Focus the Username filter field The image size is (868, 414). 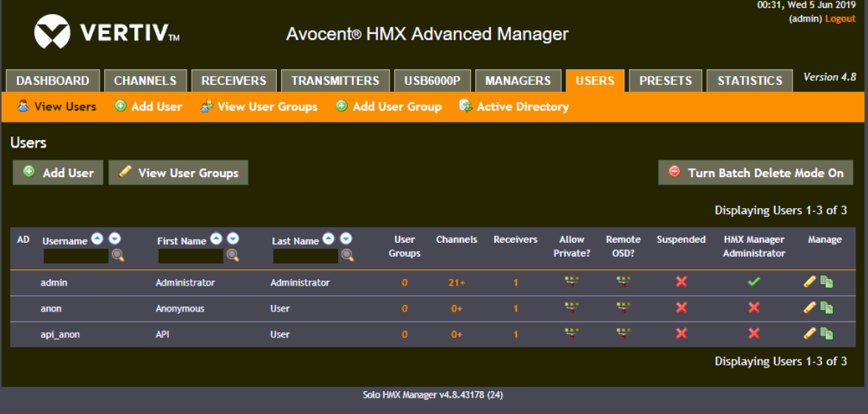click(x=76, y=255)
